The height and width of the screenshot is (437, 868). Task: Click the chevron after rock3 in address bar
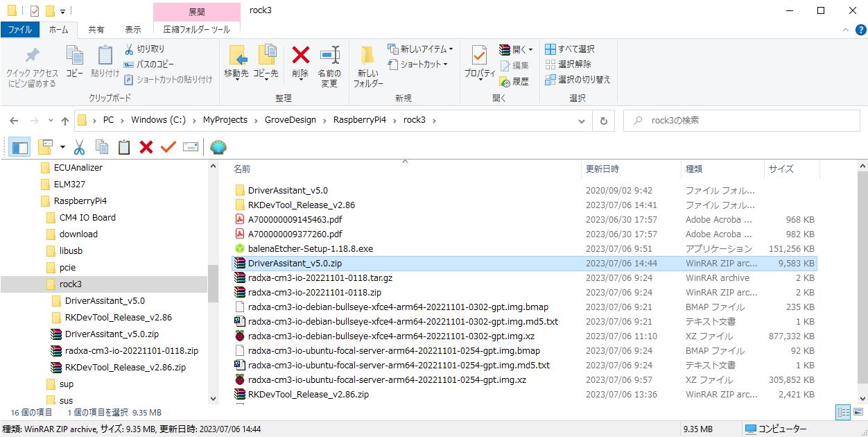click(x=434, y=120)
